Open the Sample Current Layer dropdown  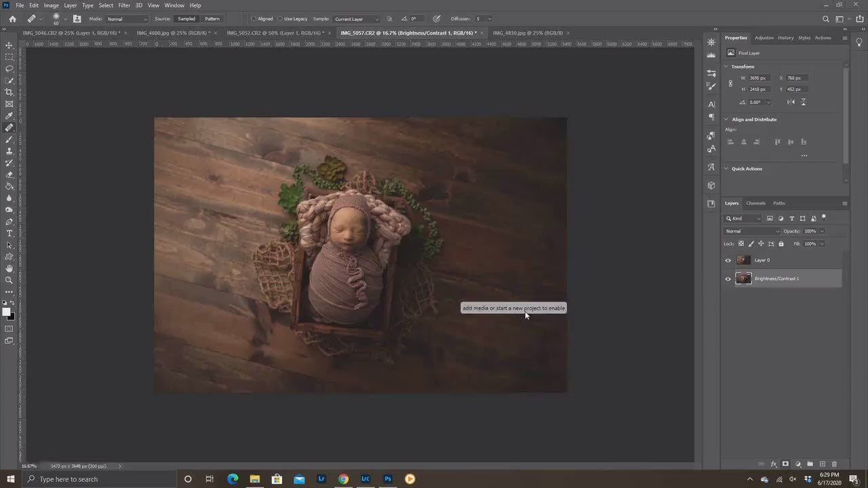[x=357, y=19]
